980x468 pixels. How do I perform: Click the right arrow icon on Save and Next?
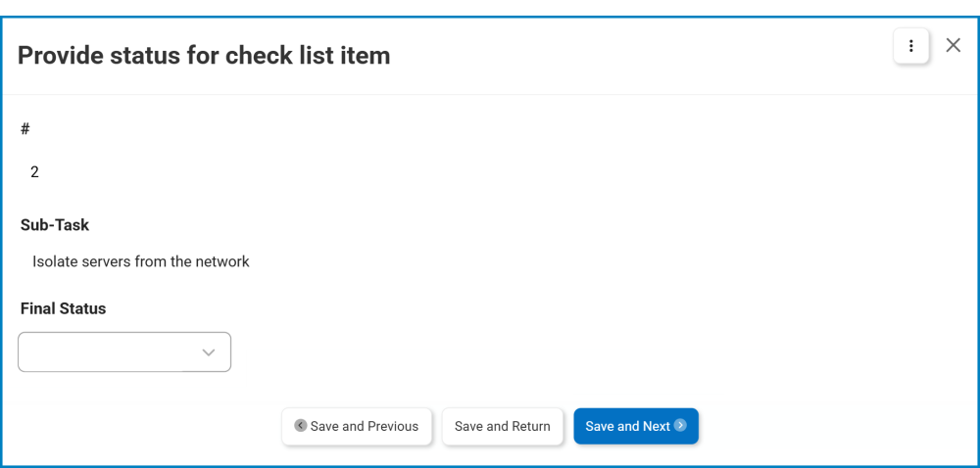680,426
